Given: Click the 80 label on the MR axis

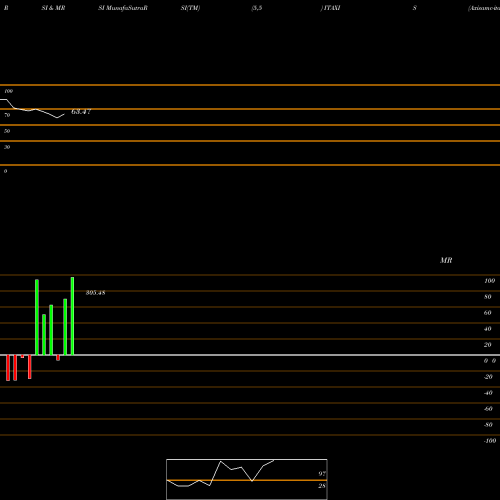Looking at the screenshot, I should pyautogui.click(x=488, y=297).
